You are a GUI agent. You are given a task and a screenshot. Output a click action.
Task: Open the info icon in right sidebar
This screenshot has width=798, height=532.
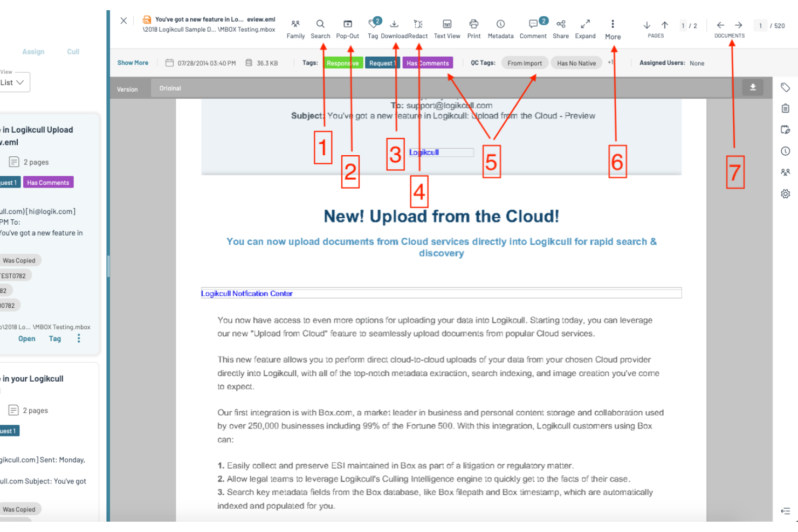[x=786, y=151]
